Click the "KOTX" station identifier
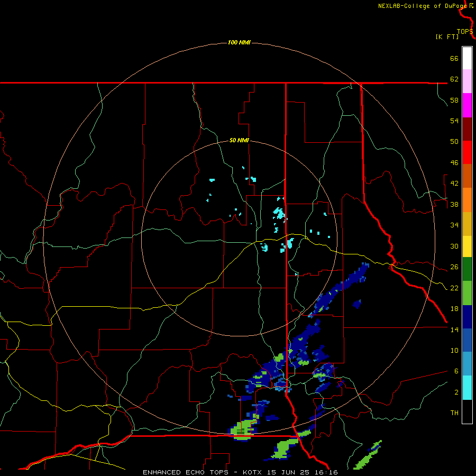476x476 pixels. pyautogui.click(x=253, y=472)
